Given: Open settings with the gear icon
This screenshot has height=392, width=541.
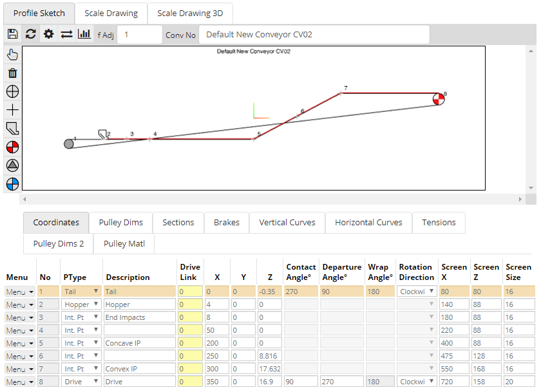Looking at the screenshot, I should 48,34.
